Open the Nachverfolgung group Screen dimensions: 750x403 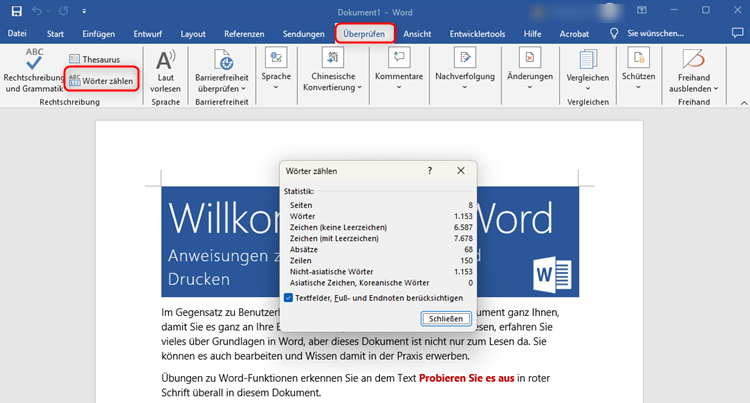[x=465, y=69]
